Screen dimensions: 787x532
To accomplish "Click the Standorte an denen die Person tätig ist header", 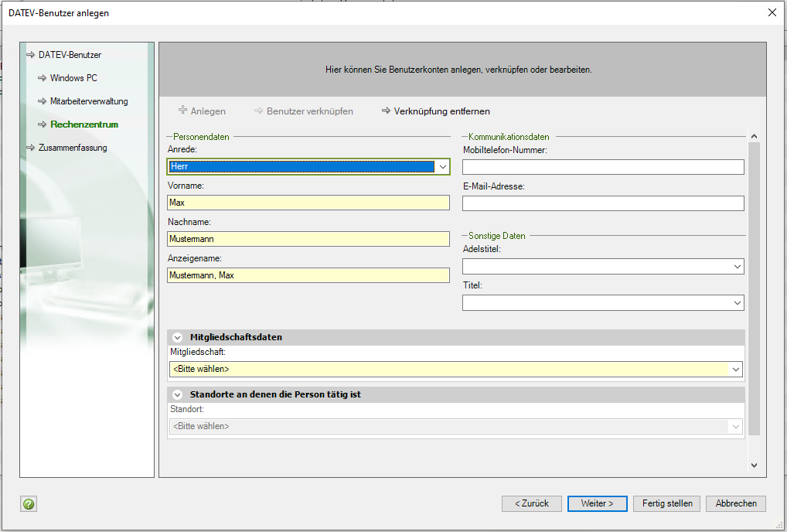I will click(x=275, y=394).
